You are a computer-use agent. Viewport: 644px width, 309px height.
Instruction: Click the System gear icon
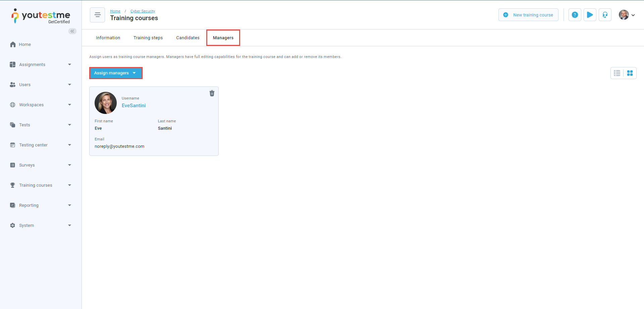click(13, 225)
